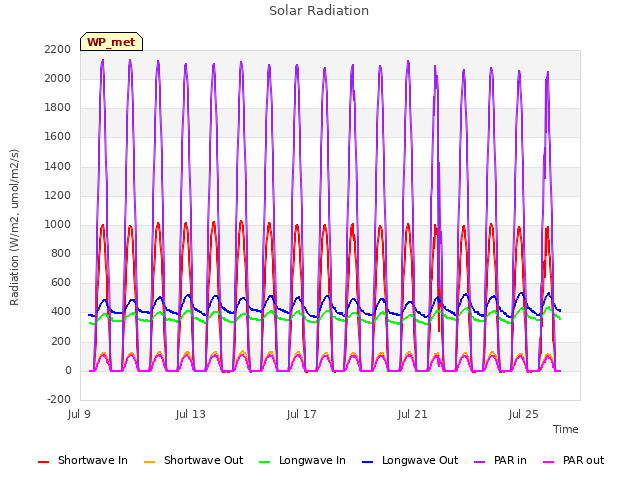Click the orange Shortwave Out swatch
640x480 pixels.
[149, 462]
